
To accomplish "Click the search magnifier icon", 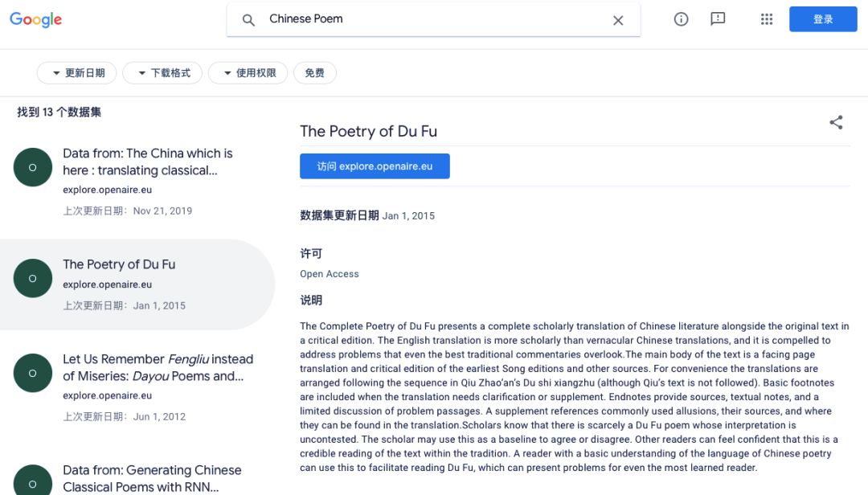I will pyautogui.click(x=248, y=20).
